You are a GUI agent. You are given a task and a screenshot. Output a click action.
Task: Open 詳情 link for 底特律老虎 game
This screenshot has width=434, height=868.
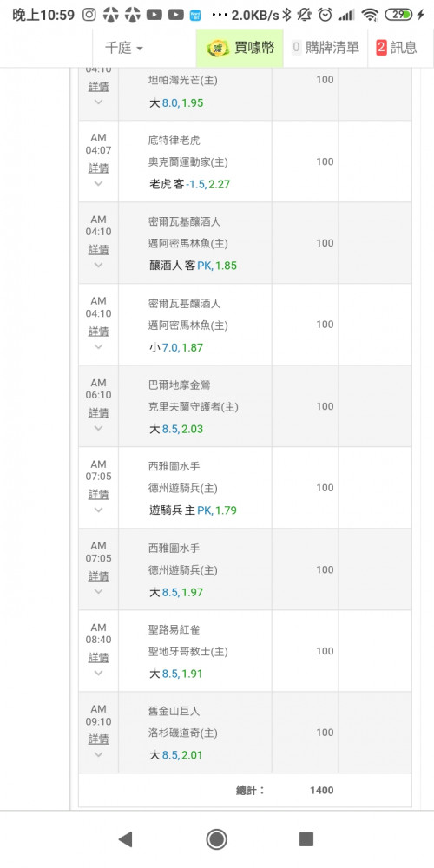click(x=99, y=168)
